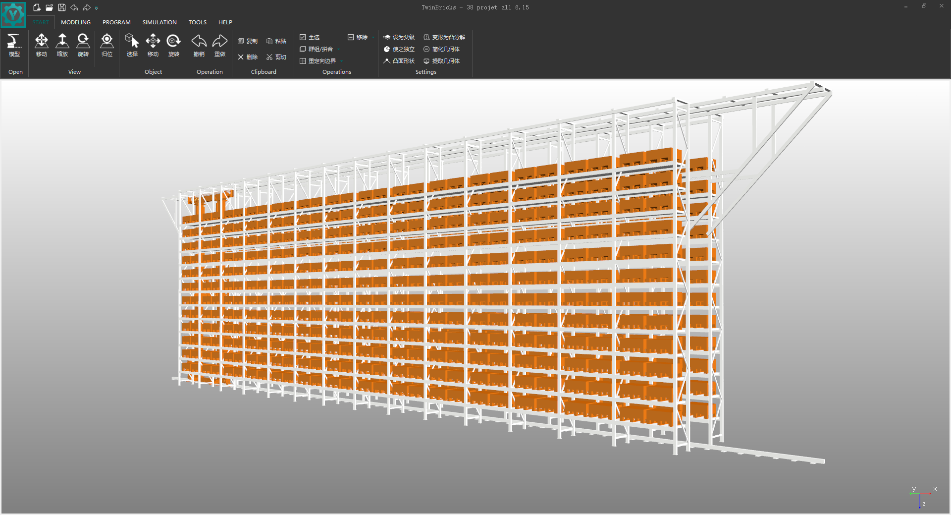Image resolution: width=951 pixels, height=515 pixels.
Task: Click the 模型 model open icon
Action: click(x=14, y=45)
